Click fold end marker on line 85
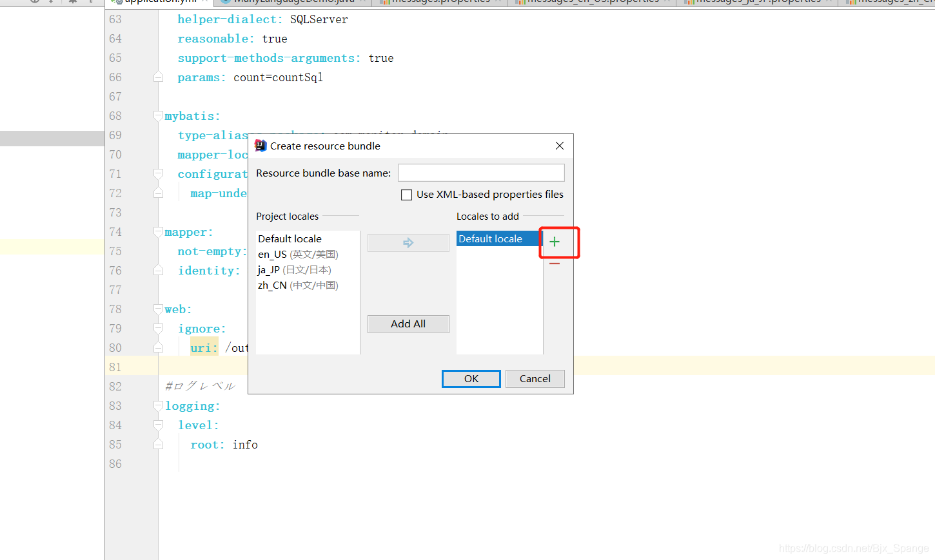This screenshot has width=935, height=560. tap(158, 445)
